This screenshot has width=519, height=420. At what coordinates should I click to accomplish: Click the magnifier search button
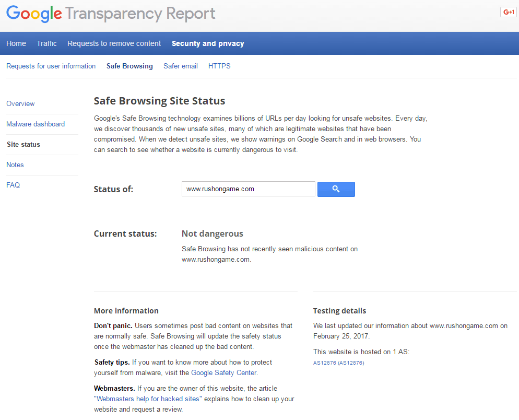[x=336, y=189]
